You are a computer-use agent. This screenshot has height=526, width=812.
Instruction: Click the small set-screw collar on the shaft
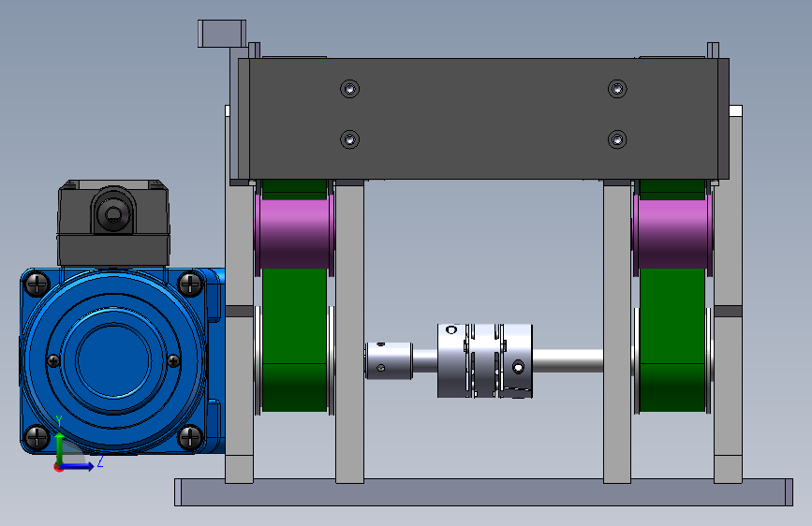[389, 361]
